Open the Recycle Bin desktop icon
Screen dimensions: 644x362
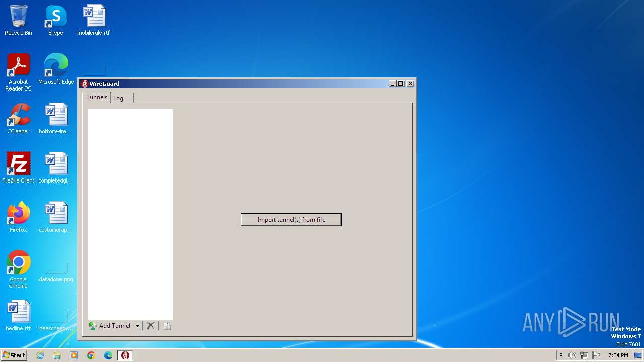point(18,20)
